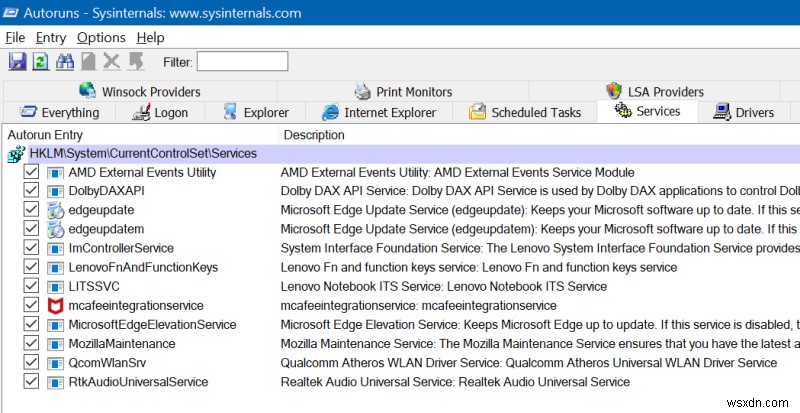This screenshot has width=800, height=413.
Task: Click the Autorun Entry column header
Action: point(138,134)
